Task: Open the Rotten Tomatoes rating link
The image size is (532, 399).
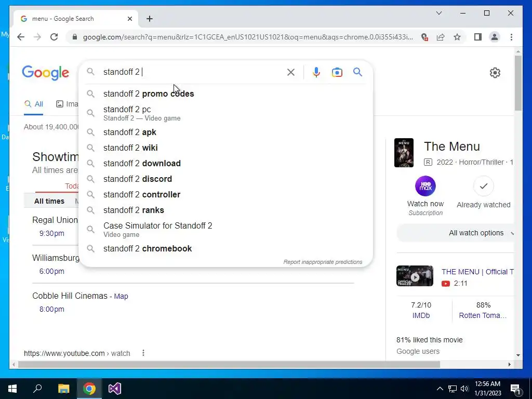Action: click(x=483, y=315)
